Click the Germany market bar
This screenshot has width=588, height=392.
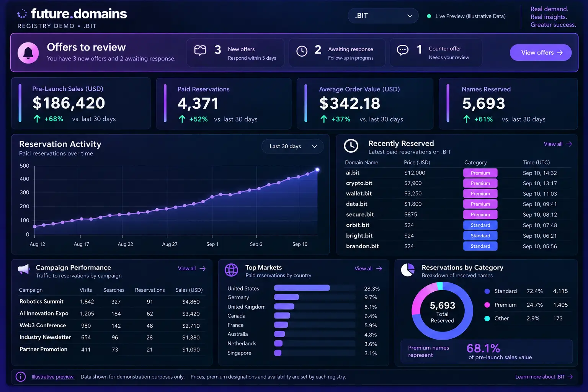[x=286, y=297]
